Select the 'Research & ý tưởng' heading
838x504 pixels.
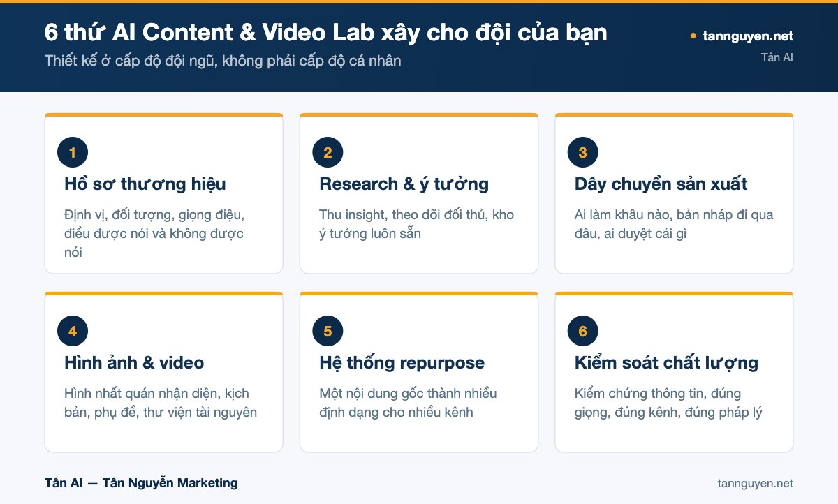click(404, 184)
